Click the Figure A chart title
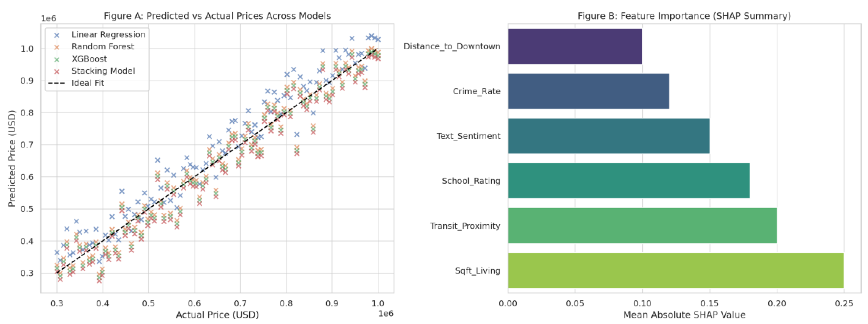The height and width of the screenshot is (324, 868). coord(217,16)
